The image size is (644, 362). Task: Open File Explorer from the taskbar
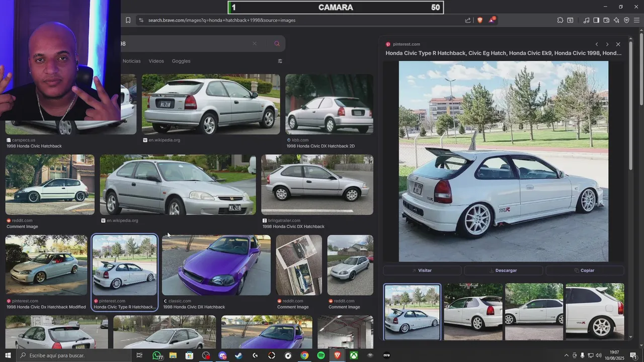pos(173,355)
